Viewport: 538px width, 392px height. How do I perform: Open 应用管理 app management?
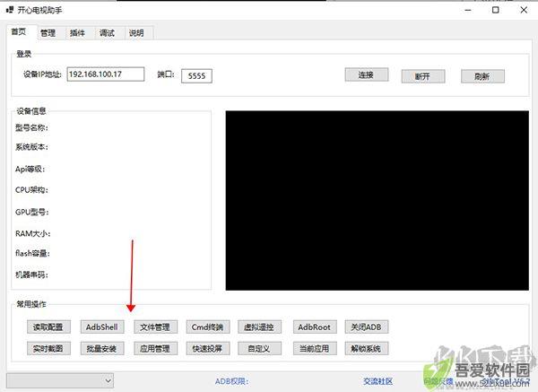[155, 349]
